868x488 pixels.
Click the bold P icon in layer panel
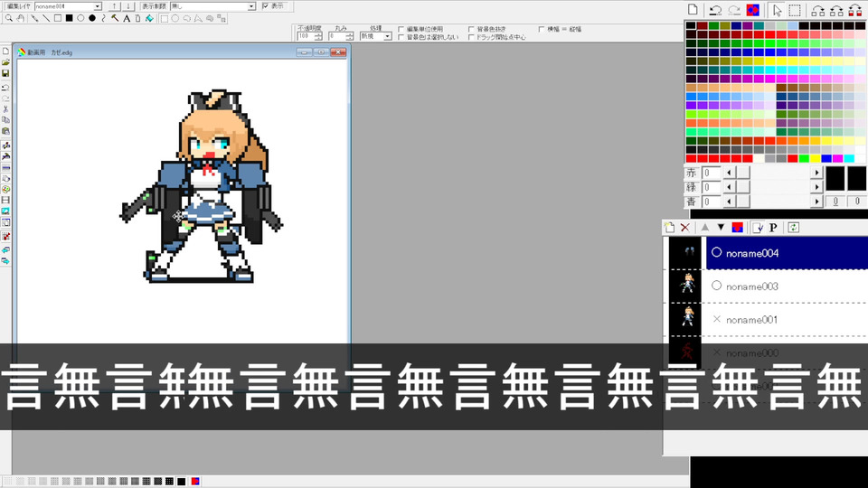(x=773, y=228)
